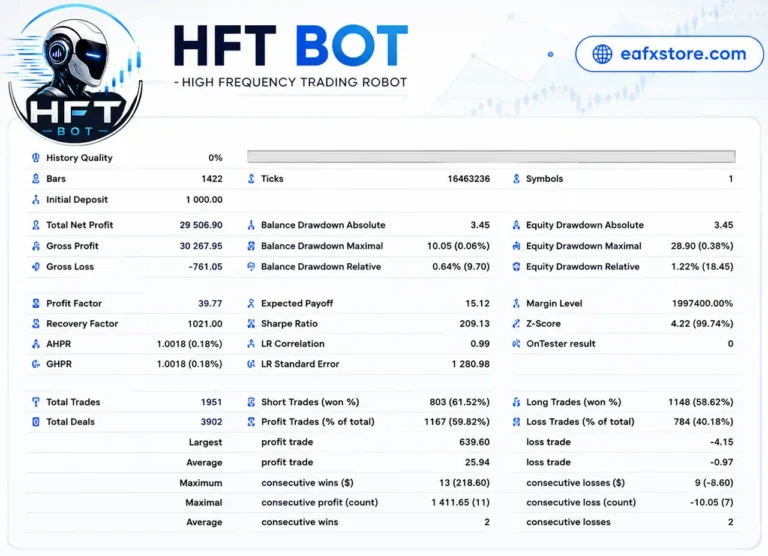This screenshot has width=768, height=556.
Task: Click the Initial Deposit row icon
Action: (x=36, y=200)
